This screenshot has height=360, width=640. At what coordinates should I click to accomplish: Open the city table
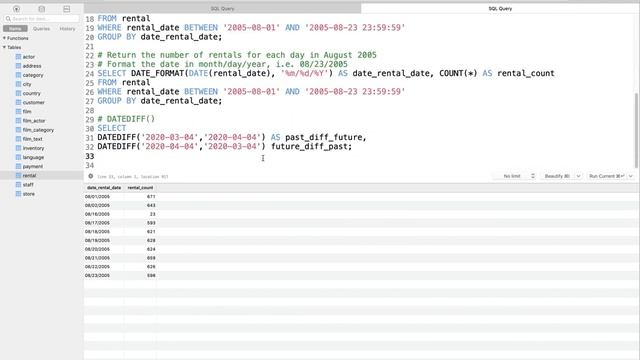[x=27, y=84]
